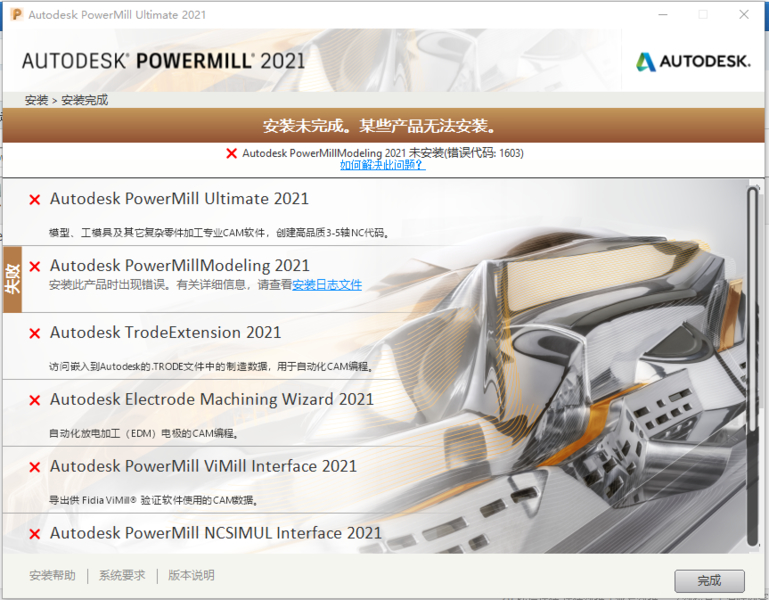The width and height of the screenshot is (769, 600).
Task: Click the 完成 button
Action: point(709,581)
